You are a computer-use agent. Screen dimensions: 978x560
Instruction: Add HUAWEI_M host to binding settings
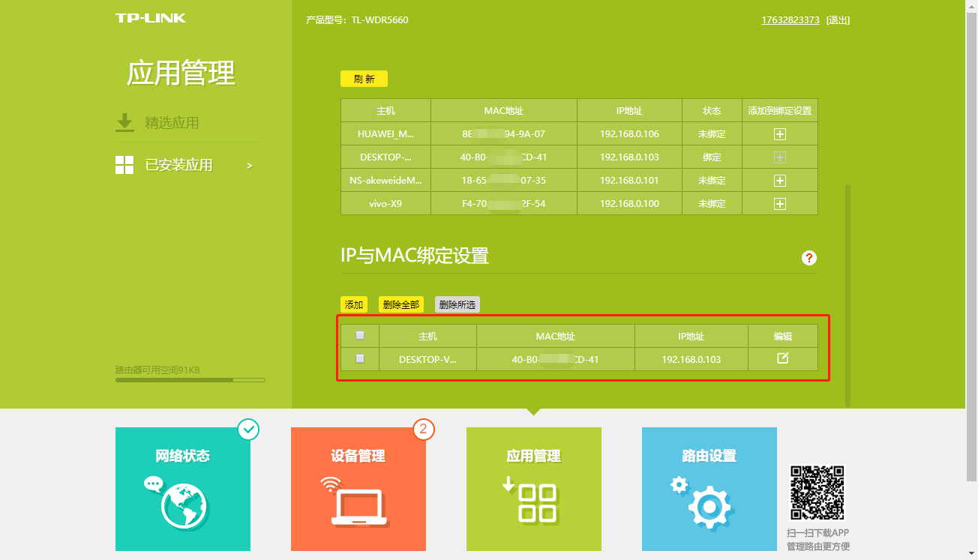[x=780, y=134]
